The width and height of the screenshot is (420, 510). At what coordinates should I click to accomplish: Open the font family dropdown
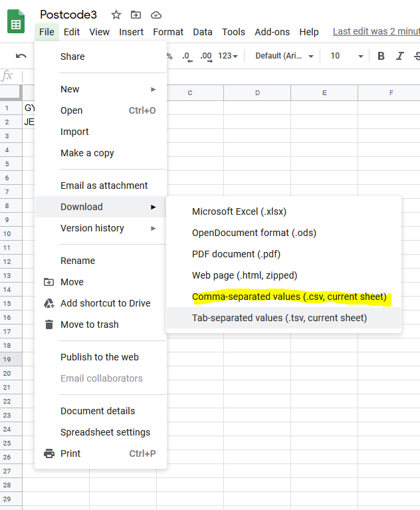pyautogui.click(x=284, y=56)
